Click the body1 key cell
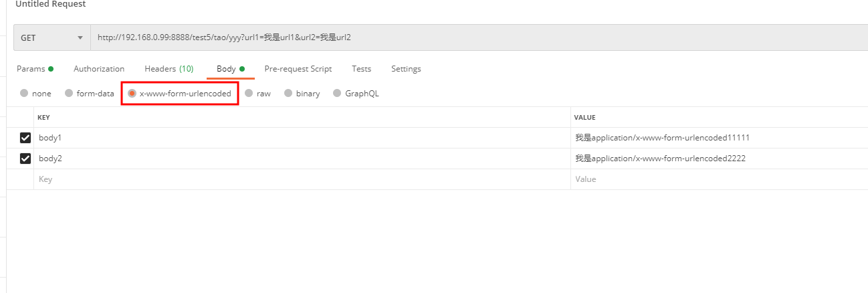The height and width of the screenshot is (293, 868). point(302,138)
